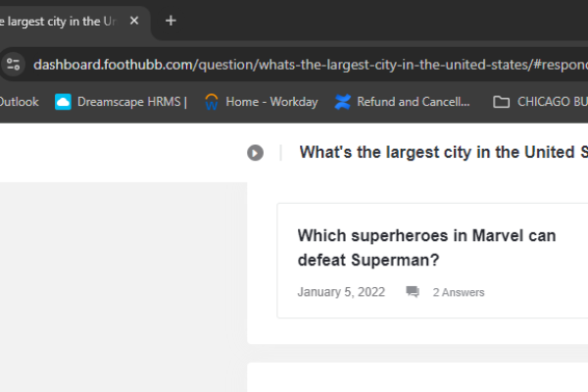The image size is (588, 392).
Task: Close the 'largest city in the U...' tab
Action: point(134,21)
